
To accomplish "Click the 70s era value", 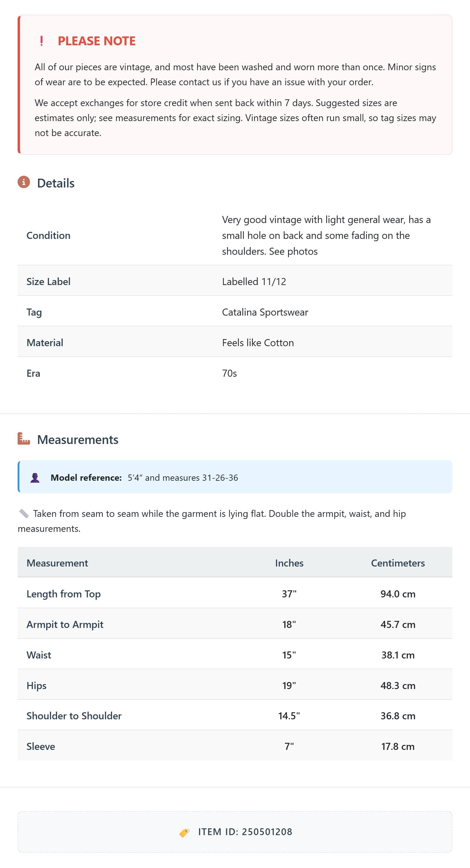I will [229, 373].
